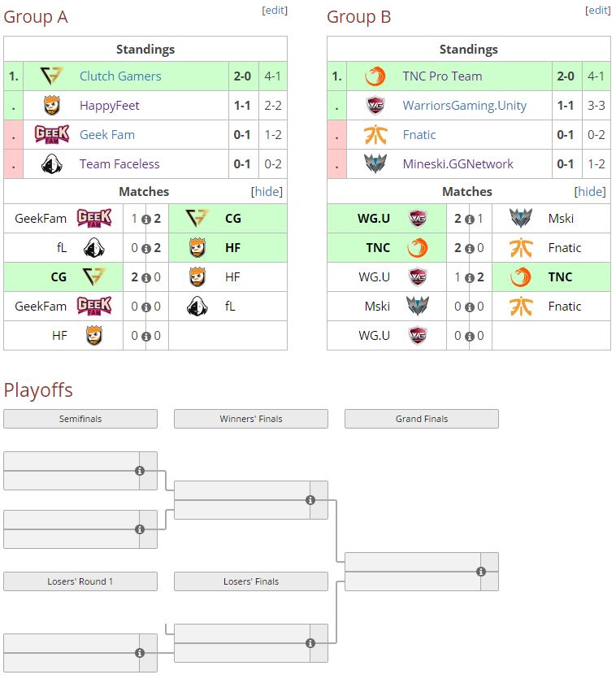Edit the Group A section
The height and width of the screenshot is (679, 616).
pyautogui.click(x=275, y=11)
